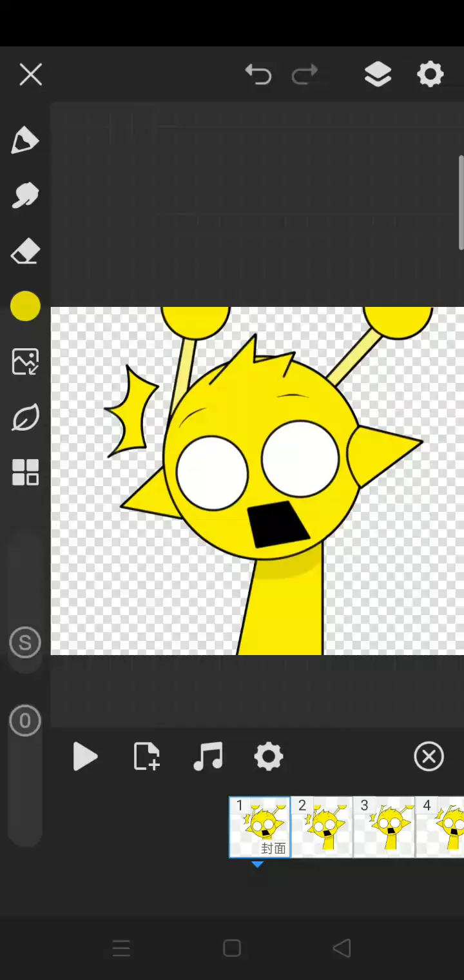Close the canvas editor with X
Screen dimensions: 464x980
(30, 75)
